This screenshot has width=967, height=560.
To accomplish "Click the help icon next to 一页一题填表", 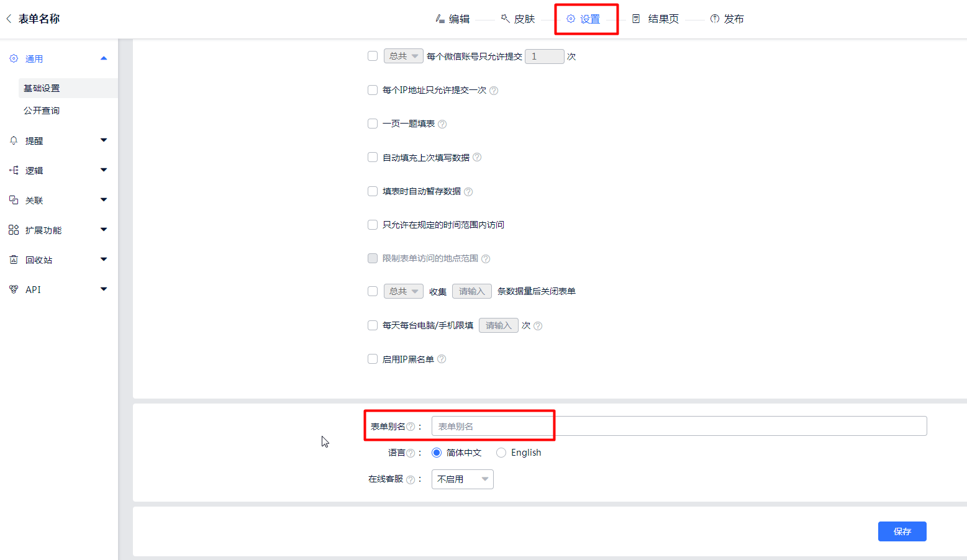I will (x=442, y=124).
